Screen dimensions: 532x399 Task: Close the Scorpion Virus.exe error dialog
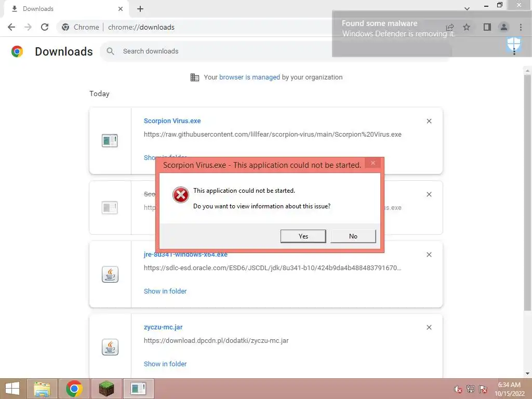tap(373, 163)
